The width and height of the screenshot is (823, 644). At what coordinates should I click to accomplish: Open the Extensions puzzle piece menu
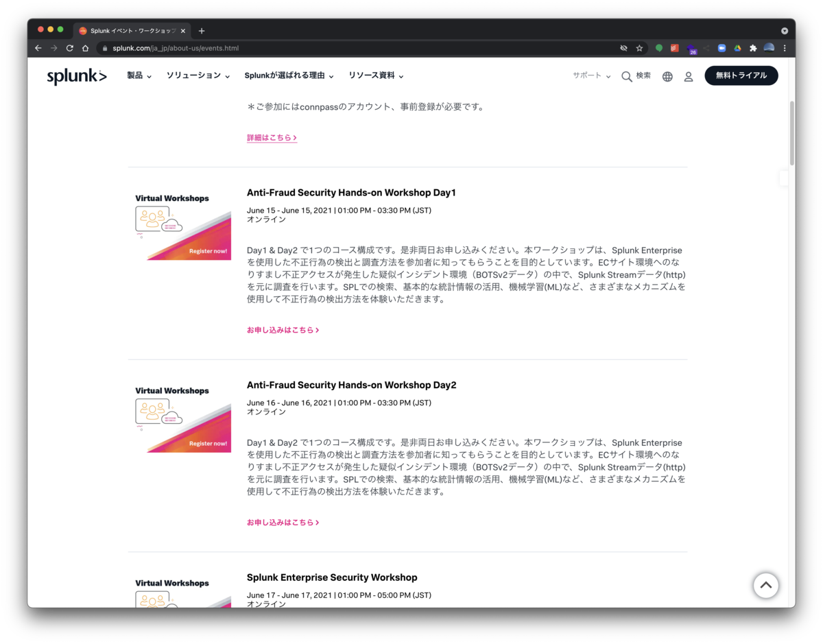(x=753, y=48)
